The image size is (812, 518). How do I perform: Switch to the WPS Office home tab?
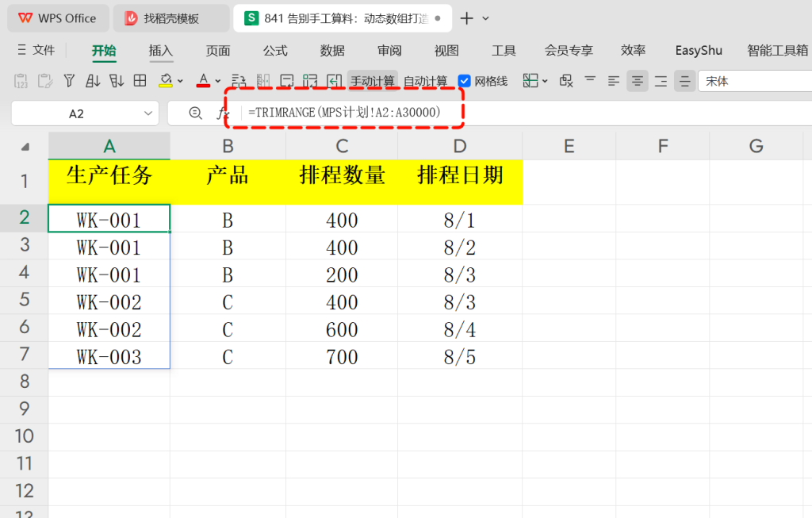(x=57, y=18)
